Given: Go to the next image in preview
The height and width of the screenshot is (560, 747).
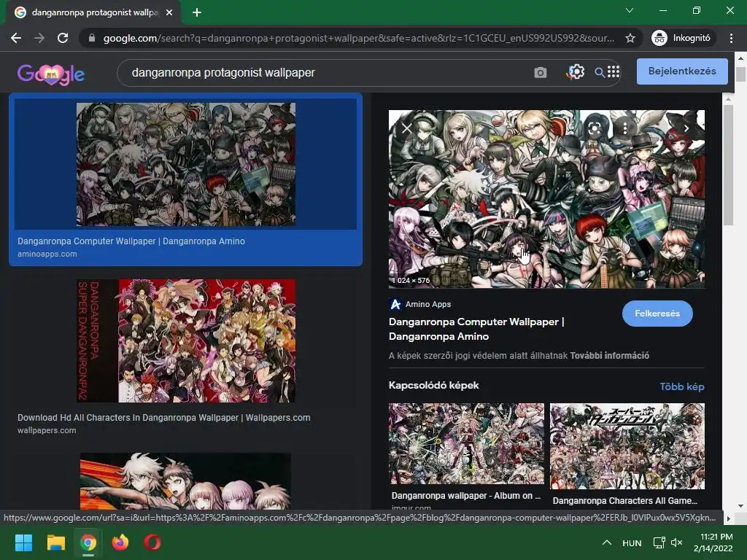Looking at the screenshot, I should pyautogui.click(x=686, y=128).
